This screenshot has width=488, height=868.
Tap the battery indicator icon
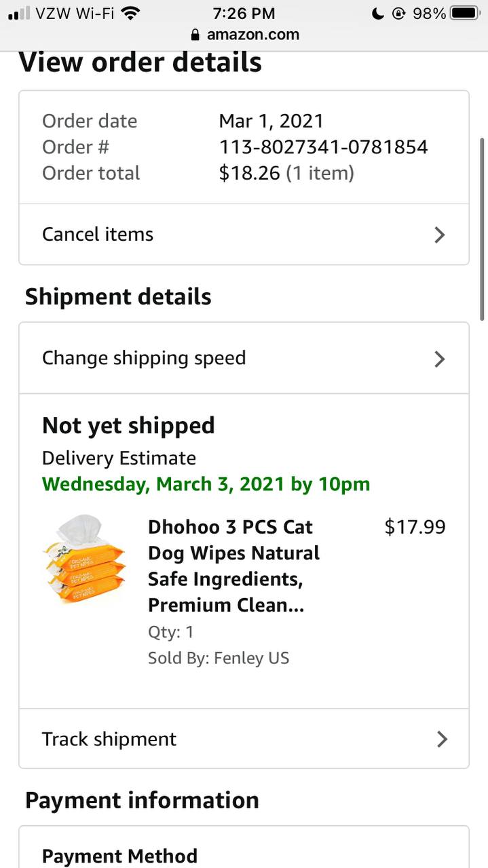tap(464, 13)
